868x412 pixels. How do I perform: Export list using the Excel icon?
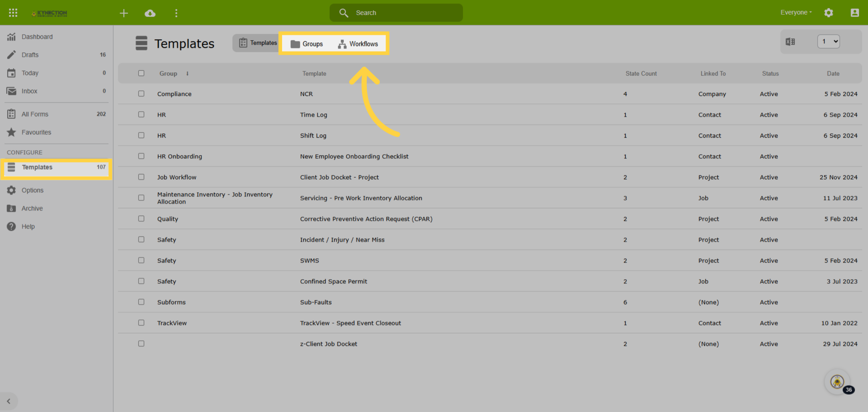(x=790, y=42)
